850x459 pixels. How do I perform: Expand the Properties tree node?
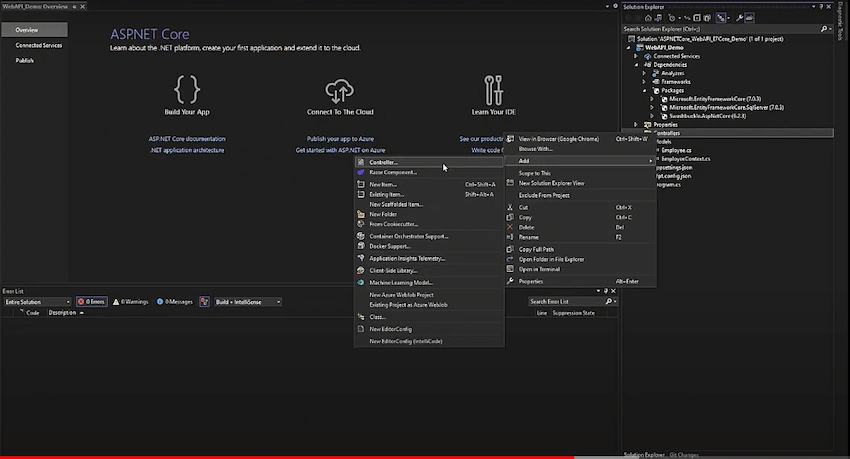click(x=636, y=125)
